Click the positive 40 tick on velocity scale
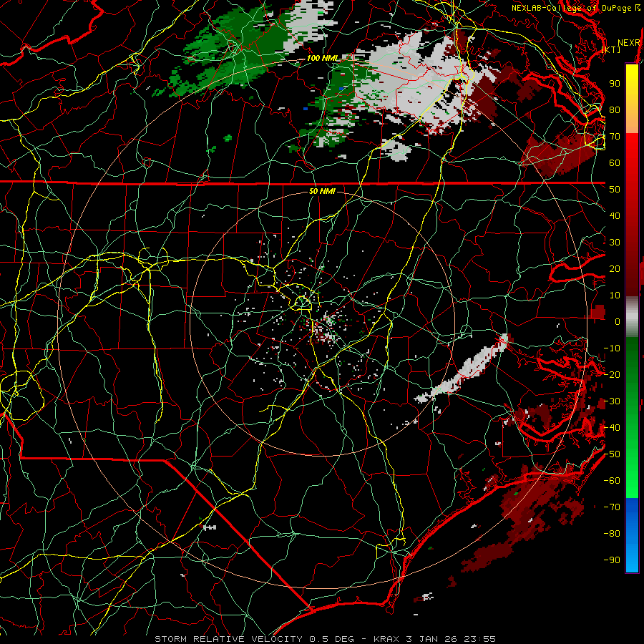 coord(615,216)
